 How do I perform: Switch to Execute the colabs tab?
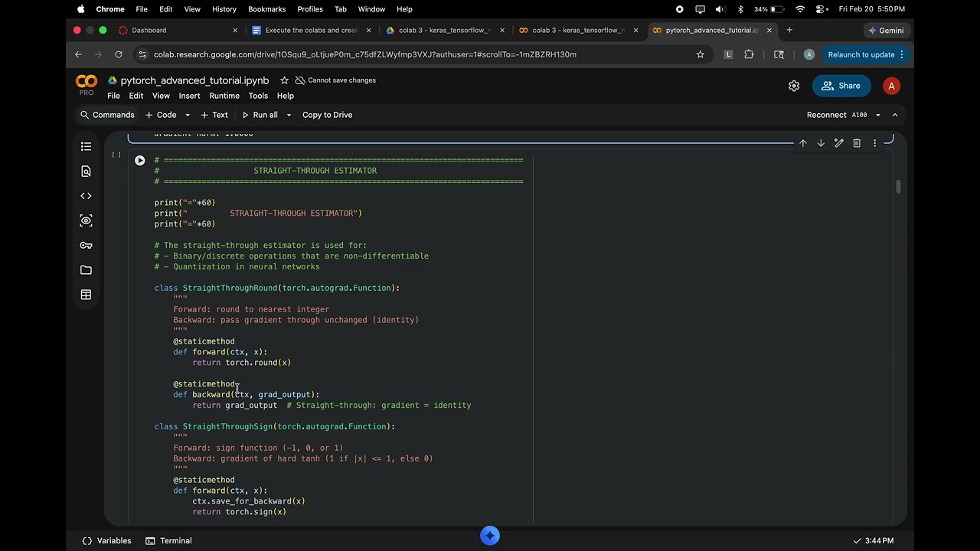pyautogui.click(x=312, y=30)
